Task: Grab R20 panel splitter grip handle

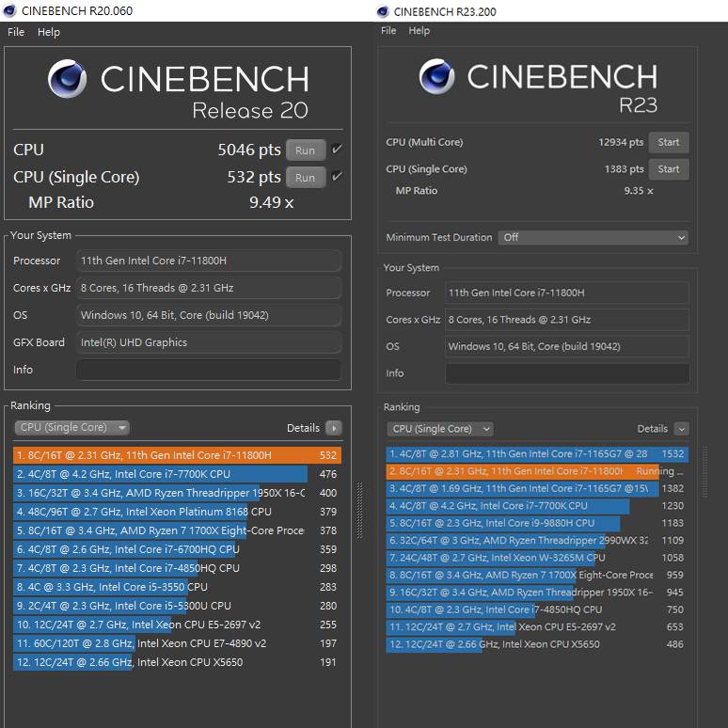Action: click(359, 511)
